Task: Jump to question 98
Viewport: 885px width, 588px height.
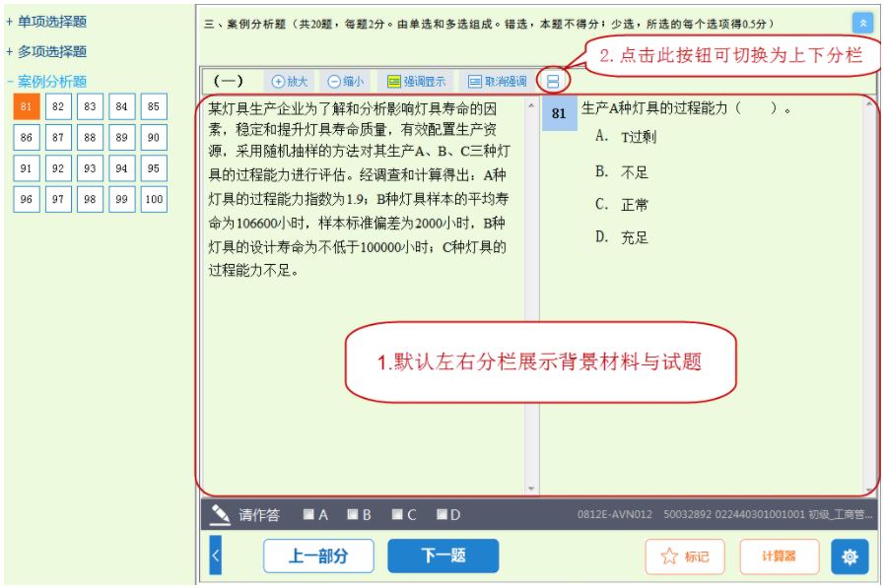Action: 90,199
